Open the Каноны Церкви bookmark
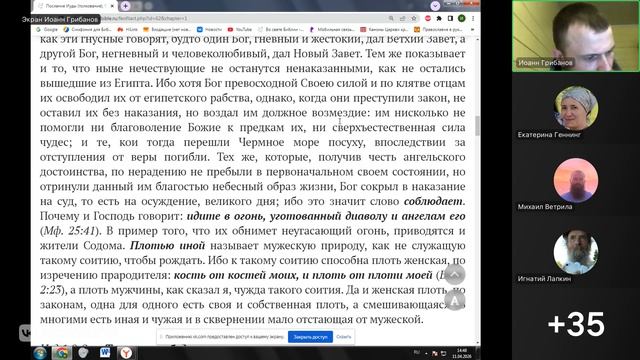640x360 pixels. click(384, 29)
